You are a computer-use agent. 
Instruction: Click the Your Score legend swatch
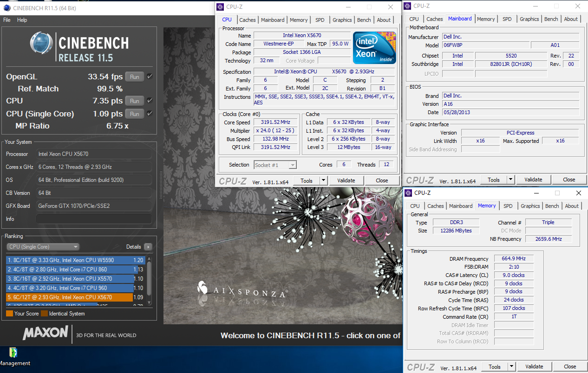(9, 314)
